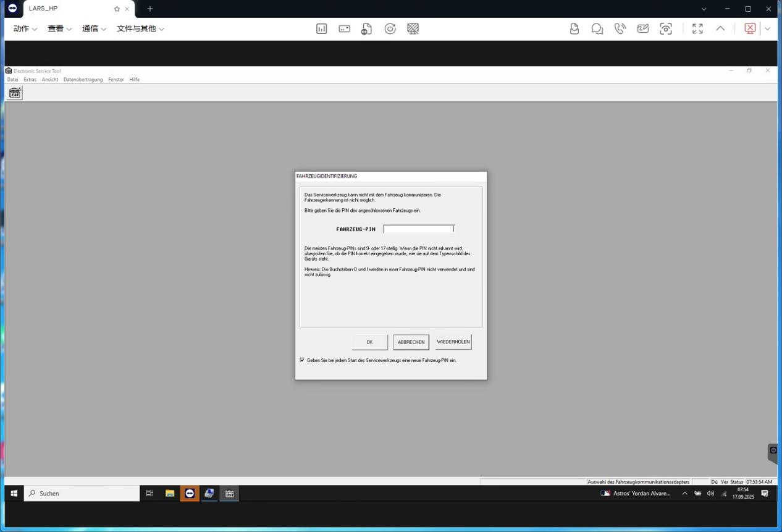Start a voice call via phone icon
This screenshot has width=782, height=532.
pyautogui.click(x=620, y=28)
